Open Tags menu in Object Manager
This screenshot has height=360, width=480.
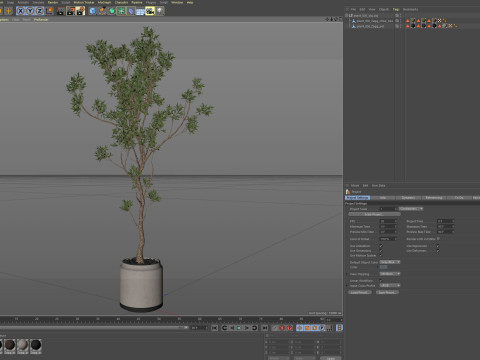coord(396,9)
